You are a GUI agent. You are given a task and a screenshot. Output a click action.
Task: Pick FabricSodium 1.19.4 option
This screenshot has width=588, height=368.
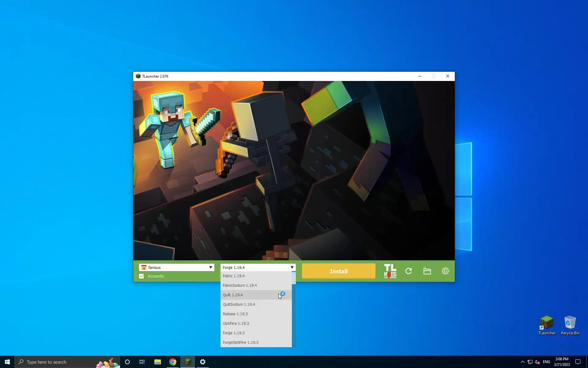pos(240,285)
